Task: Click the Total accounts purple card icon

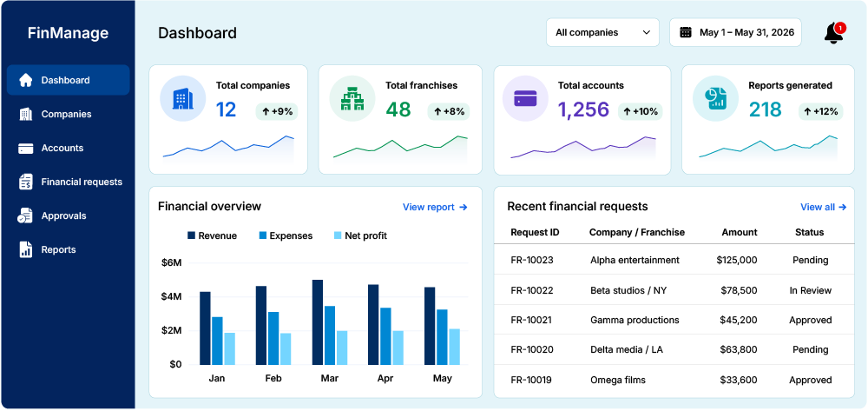Action: click(x=525, y=98)
